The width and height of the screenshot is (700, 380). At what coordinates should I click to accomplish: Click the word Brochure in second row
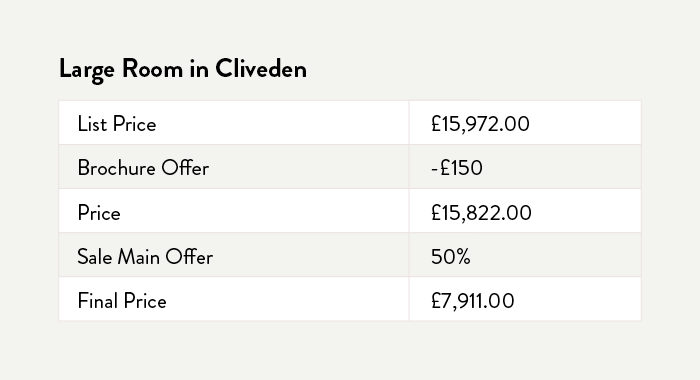point(117,168)
